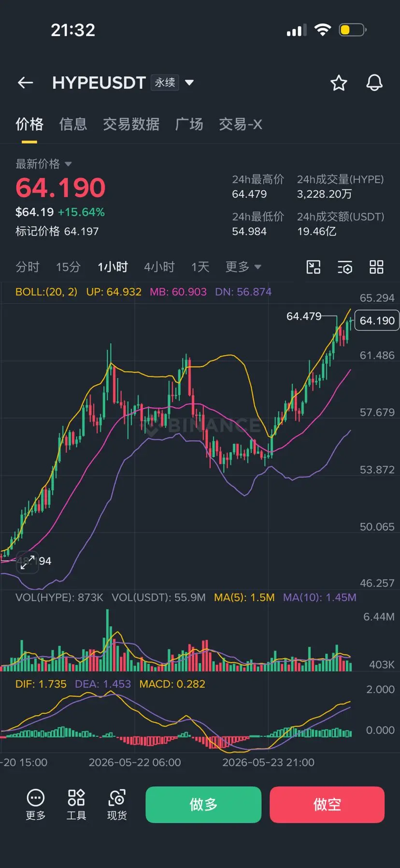This screenshot has width=400, height=868.
Task: Tap the 64.479 high marker on the chart
Action: click(304, 316)
